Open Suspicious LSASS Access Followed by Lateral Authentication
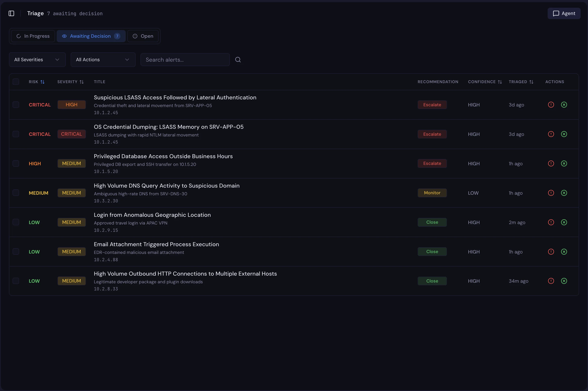The width and height of the screenshot is (588, 391). tap(175, 98)
